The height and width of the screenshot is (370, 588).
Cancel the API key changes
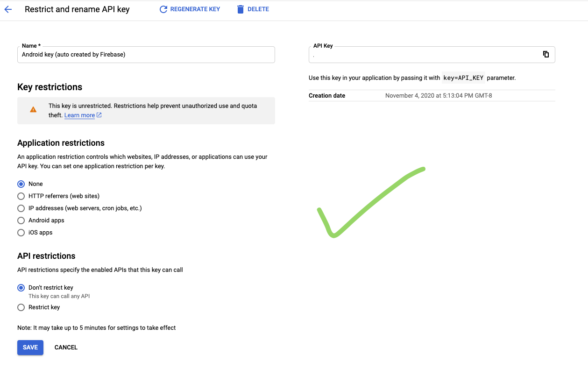66,348
